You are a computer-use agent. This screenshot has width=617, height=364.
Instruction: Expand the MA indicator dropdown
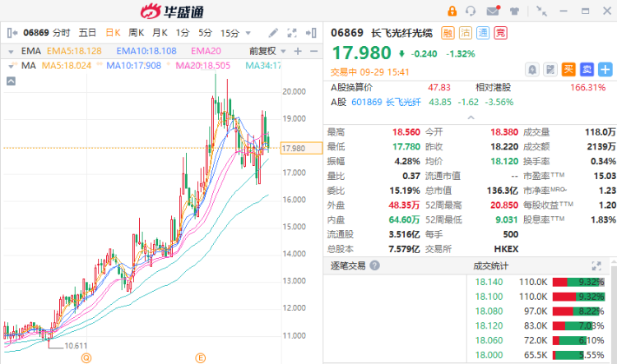11,66
